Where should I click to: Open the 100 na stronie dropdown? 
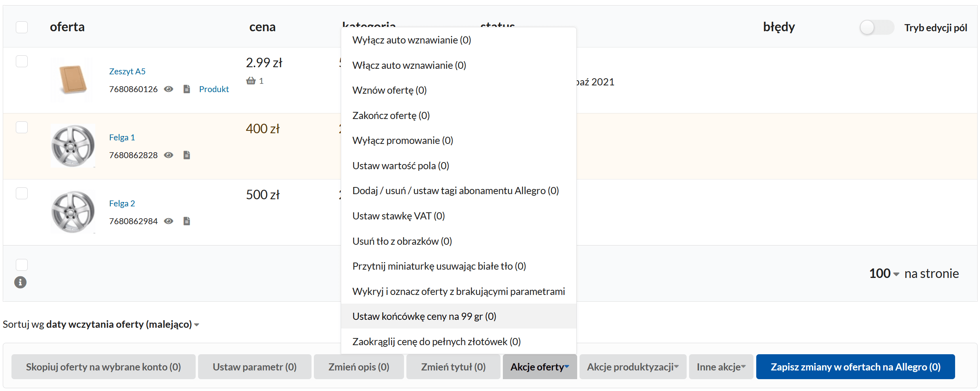884,274
